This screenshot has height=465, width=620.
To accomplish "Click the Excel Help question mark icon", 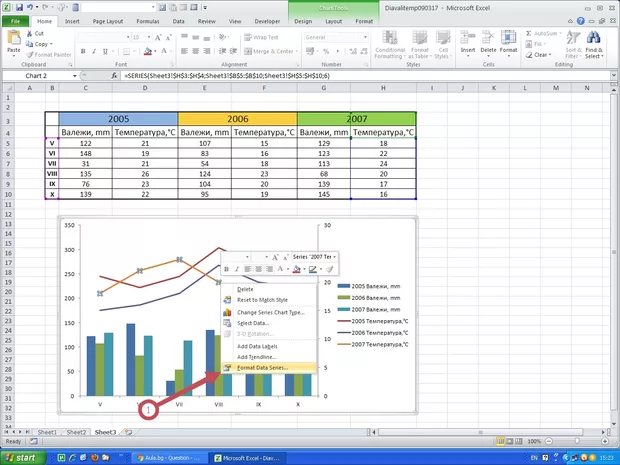I will 580,21.
